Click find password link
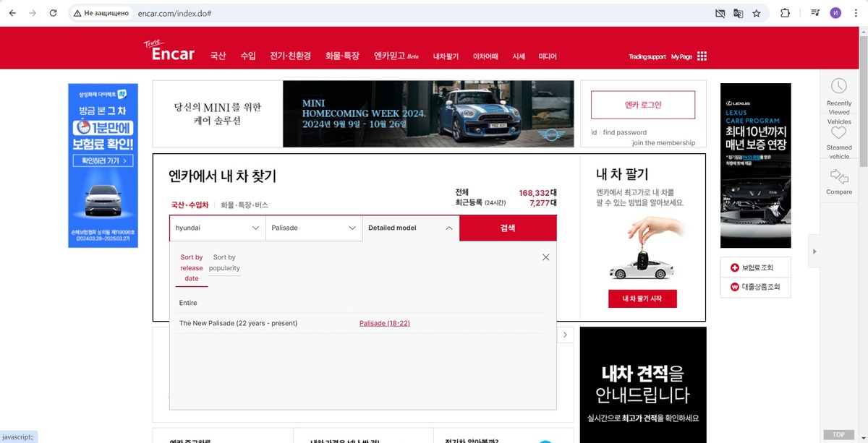Viewport: 868px width, 443px height. click(x=625, y=132)
